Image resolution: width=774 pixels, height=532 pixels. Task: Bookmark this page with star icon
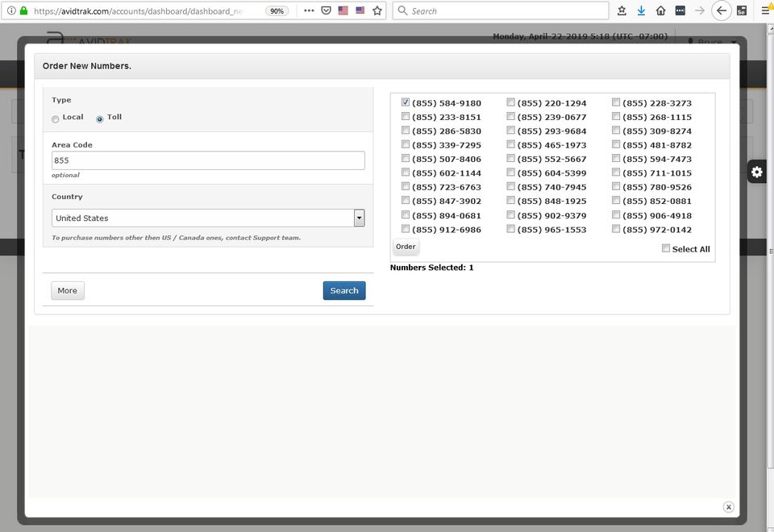[x=377, y=10]
